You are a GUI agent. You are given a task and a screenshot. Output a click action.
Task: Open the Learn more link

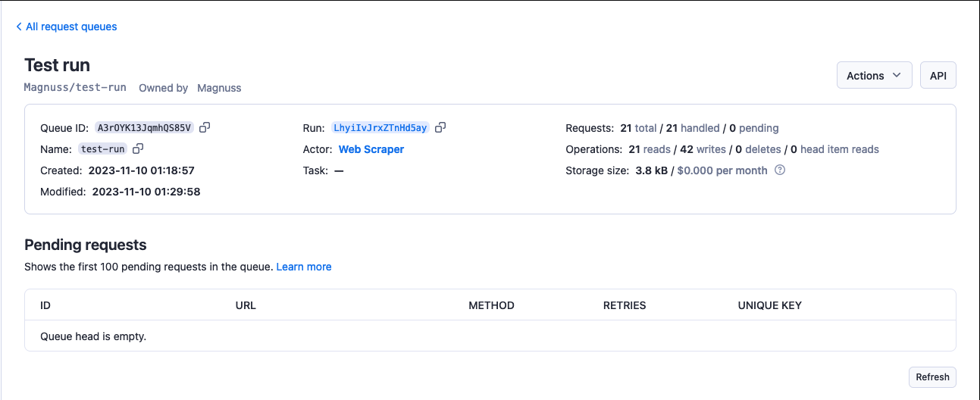(x=304, y=267)
